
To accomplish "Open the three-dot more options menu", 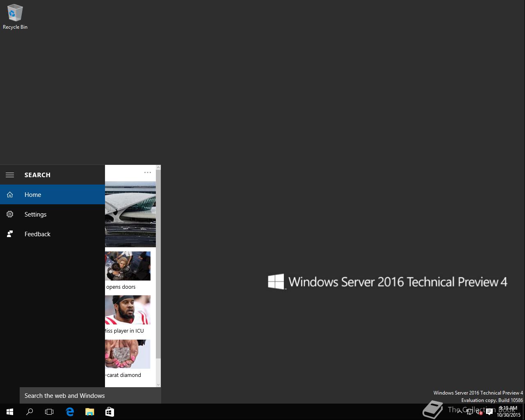I will [148, 173].
